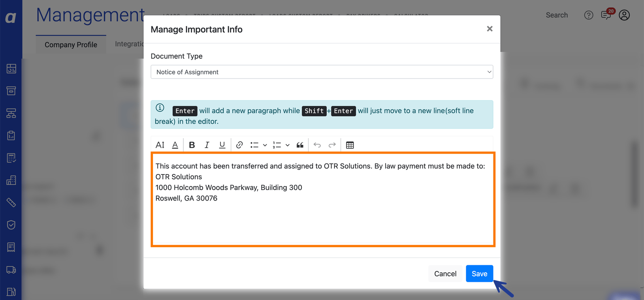Open the Company Profile tab
Screen dimensions: 644x300
71,45
